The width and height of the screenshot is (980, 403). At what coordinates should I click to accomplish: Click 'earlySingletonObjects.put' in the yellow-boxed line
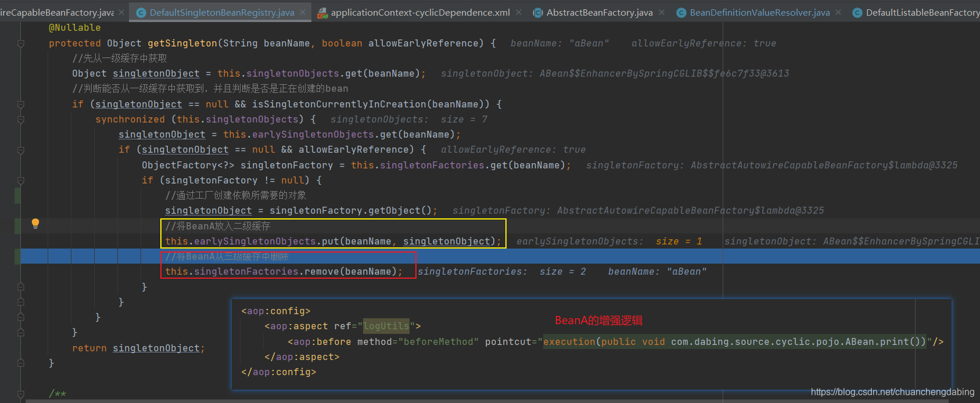tap(266, 242)
